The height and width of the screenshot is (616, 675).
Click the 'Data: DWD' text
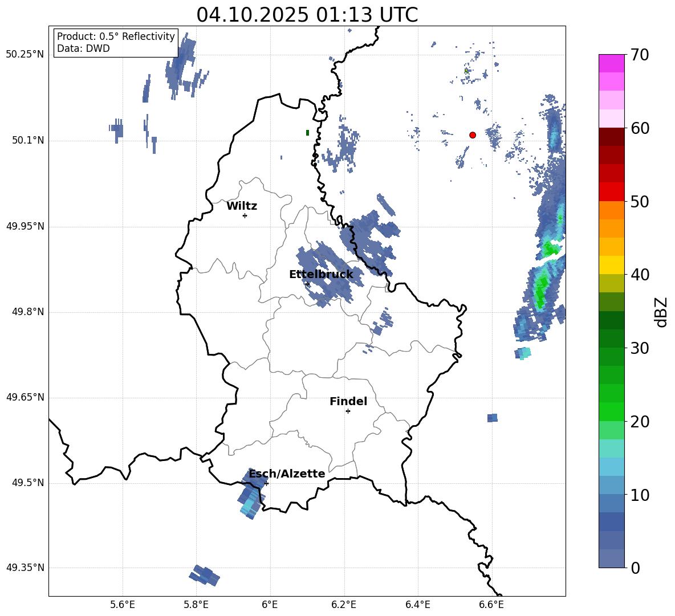[83, 48]
